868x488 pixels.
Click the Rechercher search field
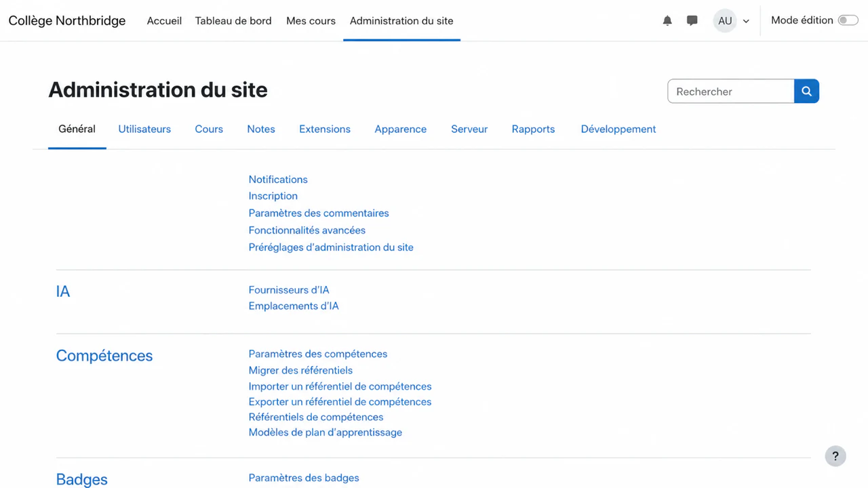(731, 91)
